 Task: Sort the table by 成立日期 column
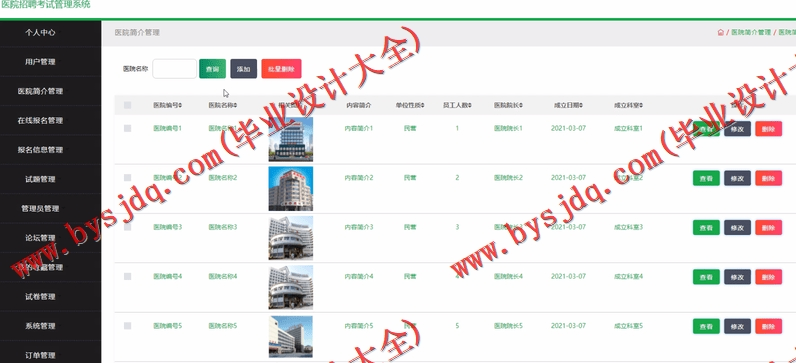click(568, 106)
